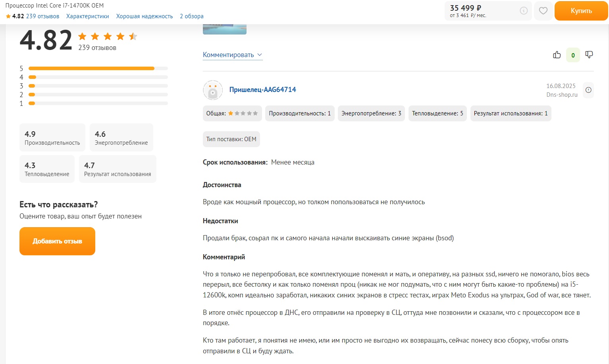Click the review vote count 0
Viewport: 609px width, 364px height.
573,55
